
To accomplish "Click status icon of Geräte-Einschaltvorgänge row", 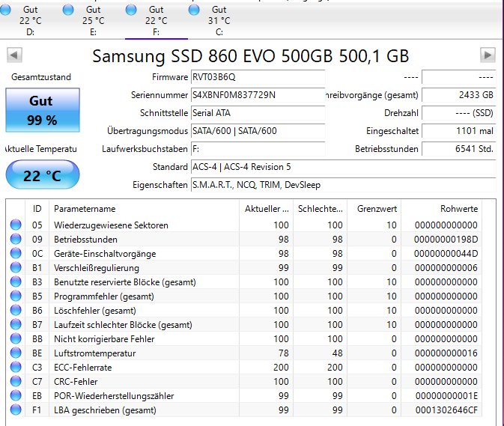I will point(16,254).
